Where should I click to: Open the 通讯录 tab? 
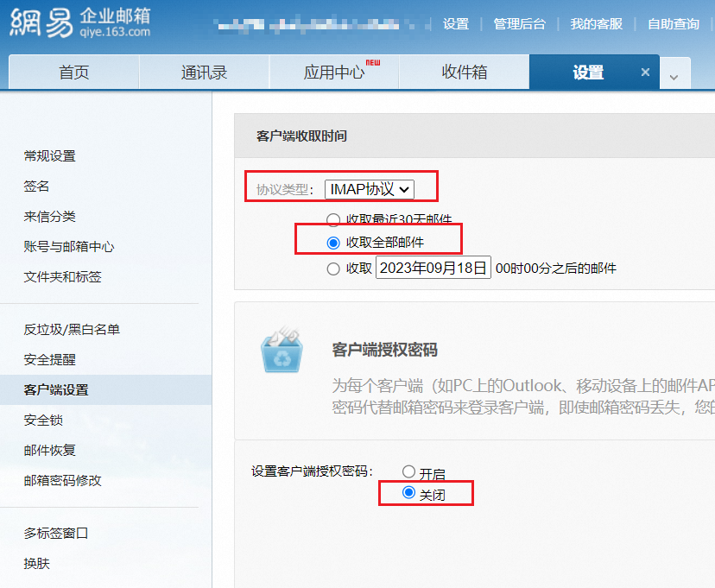(x=204, y=73)
